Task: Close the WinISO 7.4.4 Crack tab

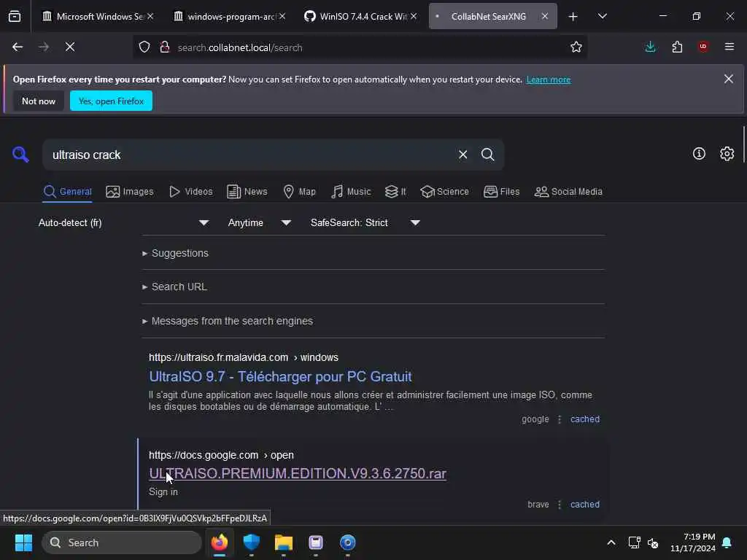Action: 414,17
